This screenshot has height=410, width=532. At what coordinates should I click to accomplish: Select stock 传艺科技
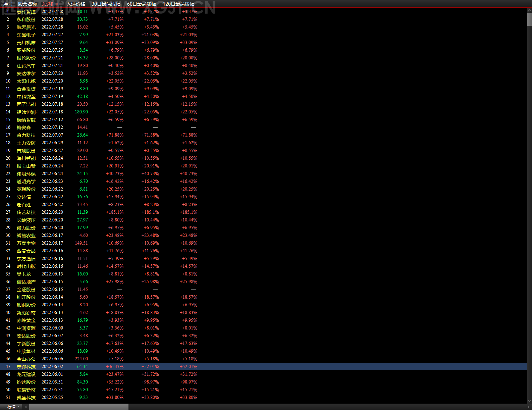point(26,212)
